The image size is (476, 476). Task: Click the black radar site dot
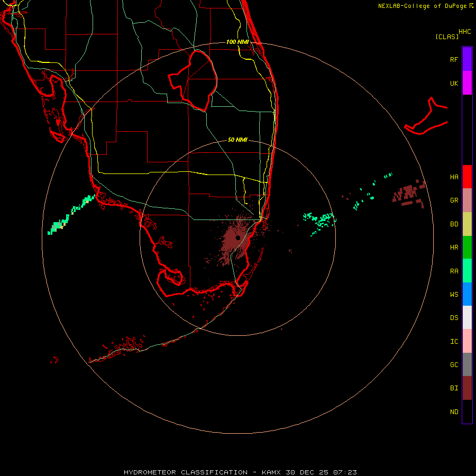coord(238,237)
